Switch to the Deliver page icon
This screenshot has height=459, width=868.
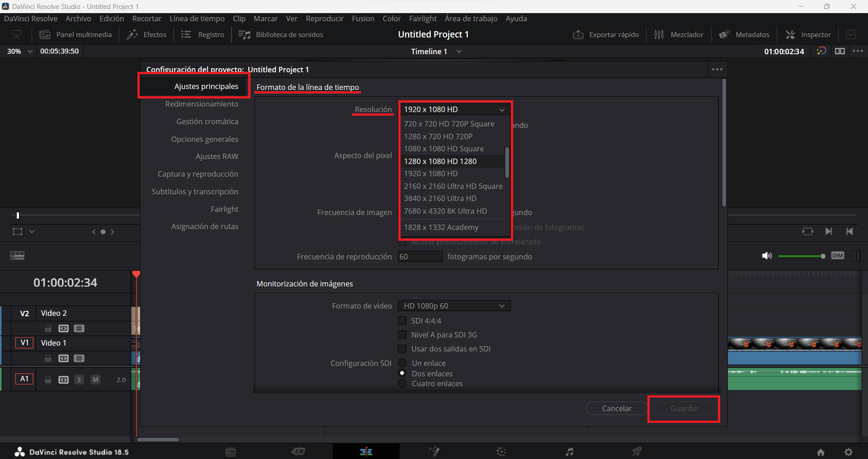click(x=637, y=452)
